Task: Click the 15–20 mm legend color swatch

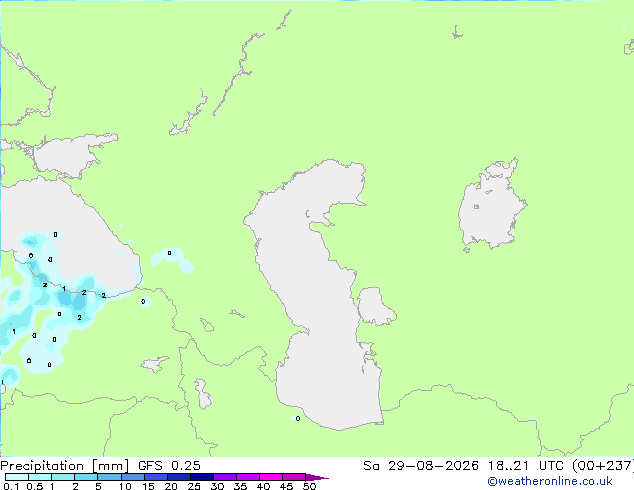Action: pyautogui.click(x=156, y=477)
